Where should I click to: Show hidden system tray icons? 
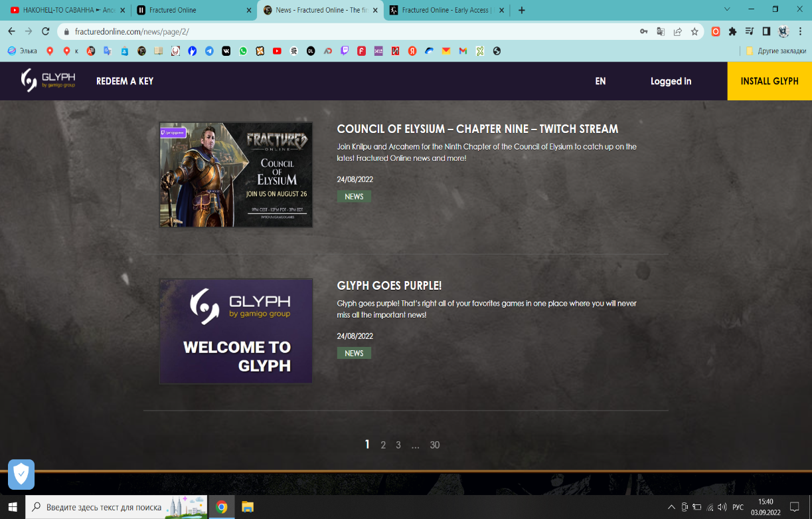point(671,507)
